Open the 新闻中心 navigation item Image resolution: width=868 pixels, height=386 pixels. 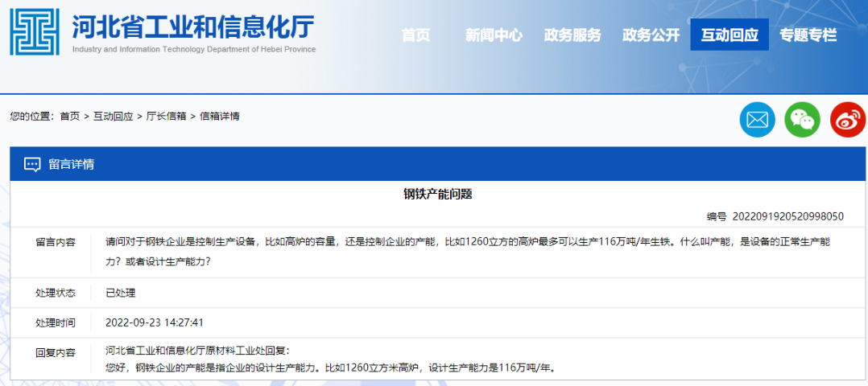pos(494,35)
